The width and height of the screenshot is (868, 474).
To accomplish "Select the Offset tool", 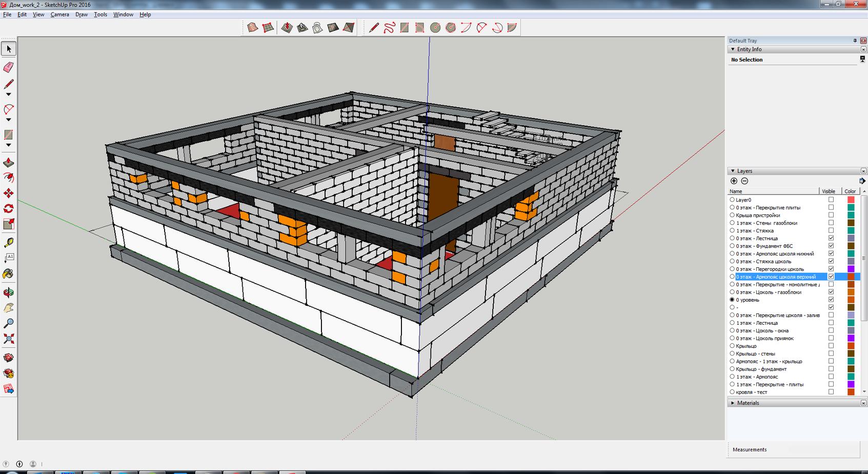I will [x=8, y=178].
